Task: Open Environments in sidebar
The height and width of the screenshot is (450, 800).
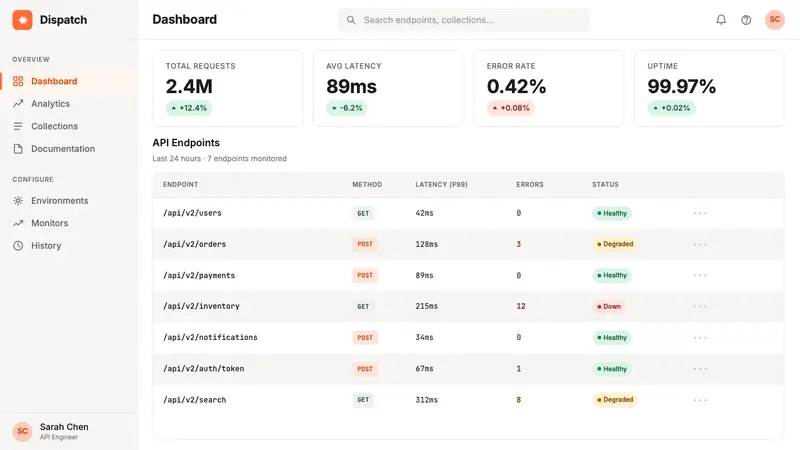Action: pos(68,201)
